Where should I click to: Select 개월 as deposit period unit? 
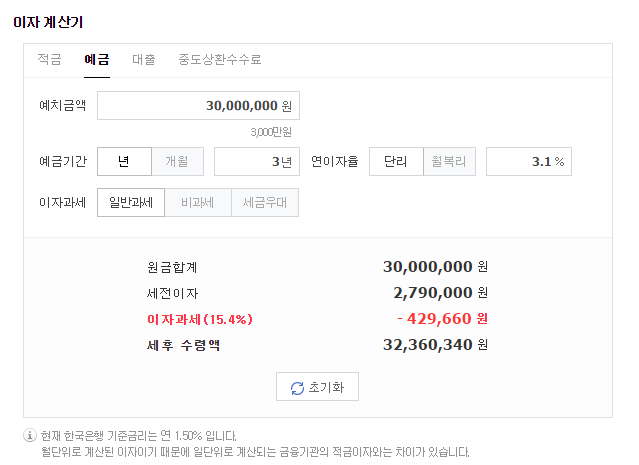177,161
